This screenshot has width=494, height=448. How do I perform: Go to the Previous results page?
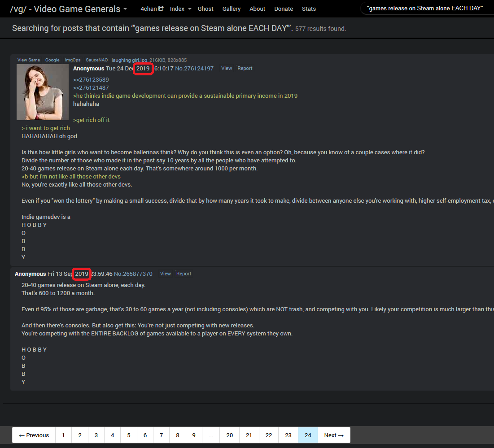tap(34, 435)
